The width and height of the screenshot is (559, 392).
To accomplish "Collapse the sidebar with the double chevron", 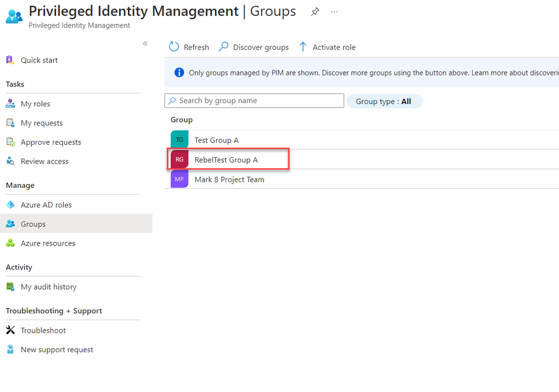I will 145,44.
